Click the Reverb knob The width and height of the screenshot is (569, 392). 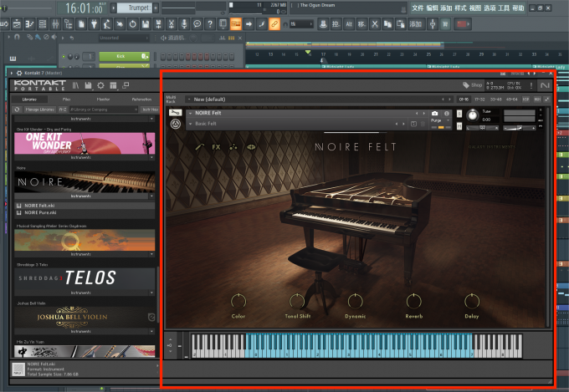413,302
